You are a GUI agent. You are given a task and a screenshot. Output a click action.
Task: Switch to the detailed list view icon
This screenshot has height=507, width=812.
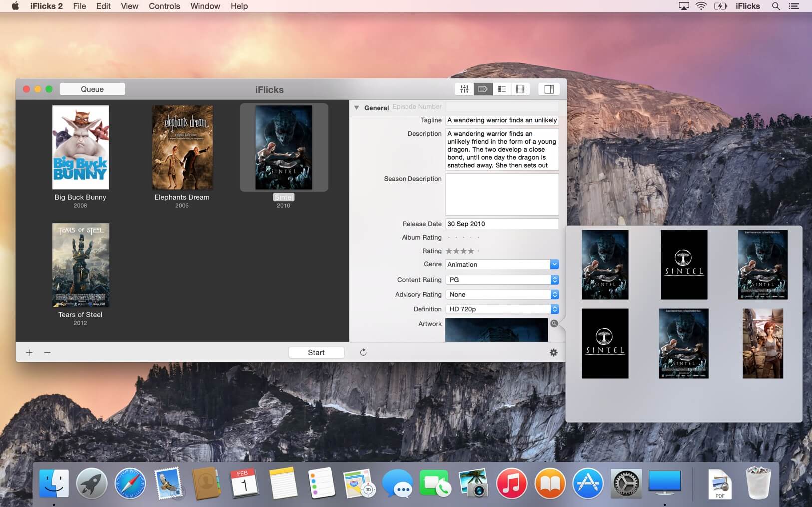(502, 89)
